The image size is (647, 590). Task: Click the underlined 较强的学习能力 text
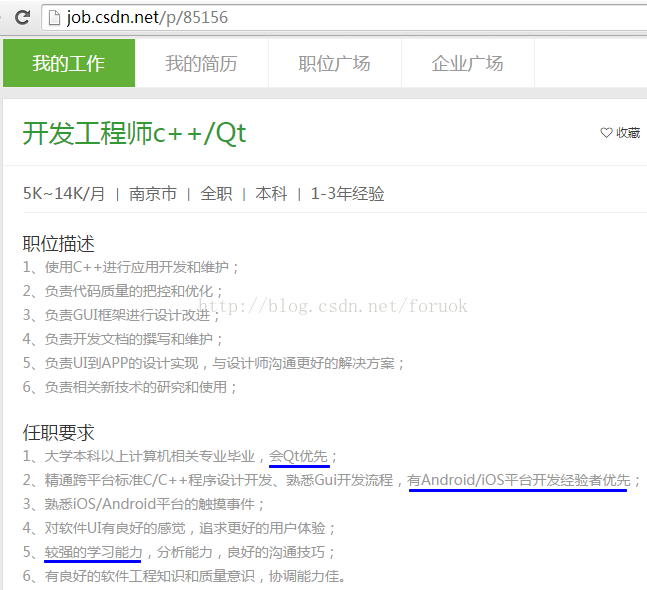93,552
